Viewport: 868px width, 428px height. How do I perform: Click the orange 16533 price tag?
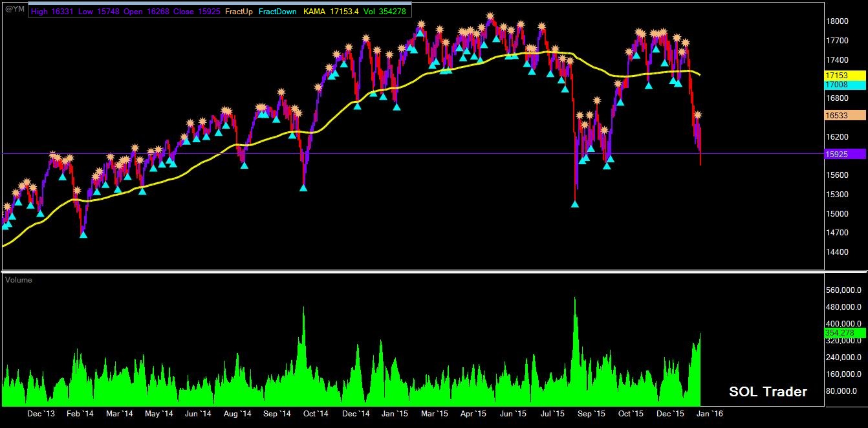coord(845,115)
